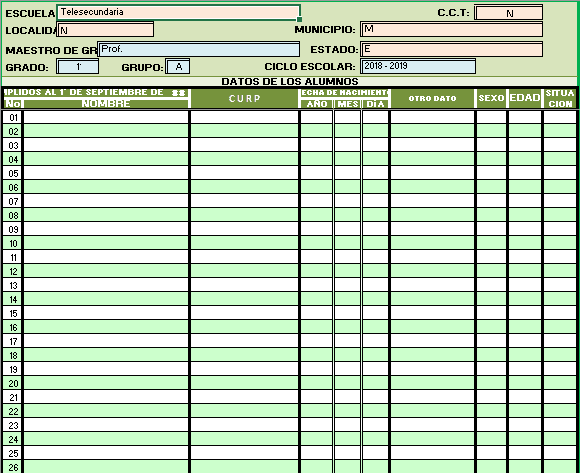580x473 pixels.
Task: Click row number 13
Action: click(x=13, y=285)
